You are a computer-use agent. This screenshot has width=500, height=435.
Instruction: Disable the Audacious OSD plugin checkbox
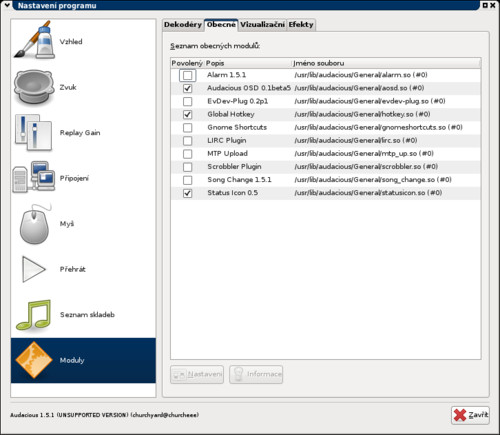pyautogui.click(x=187, y=88)
